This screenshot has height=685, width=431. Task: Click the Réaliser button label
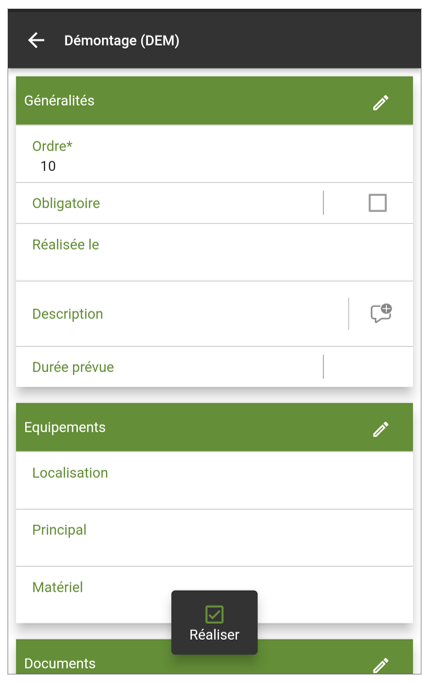click(x=214, y=634)
